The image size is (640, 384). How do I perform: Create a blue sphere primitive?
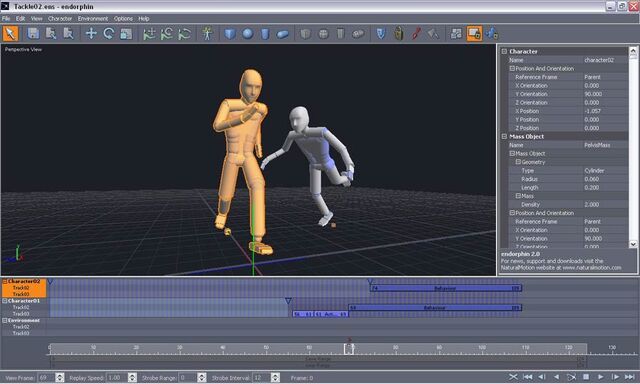247,33
